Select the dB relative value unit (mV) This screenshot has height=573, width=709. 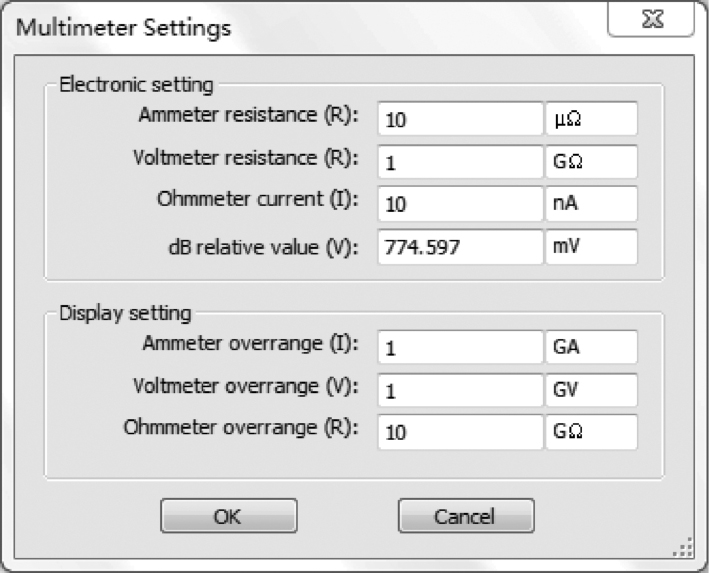[x=592, y=247]
